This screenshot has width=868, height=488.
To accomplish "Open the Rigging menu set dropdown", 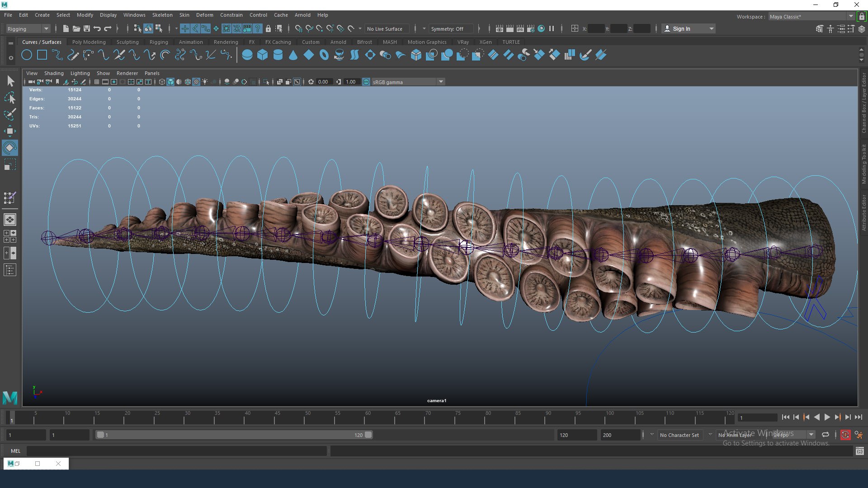I will [x=28, y=29].
